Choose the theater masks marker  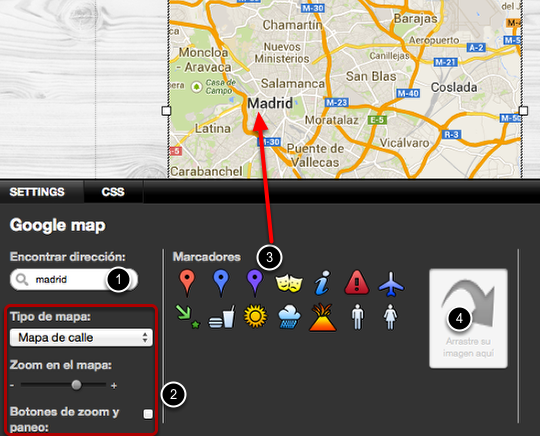pyautogui.click(x=289, y=283)
